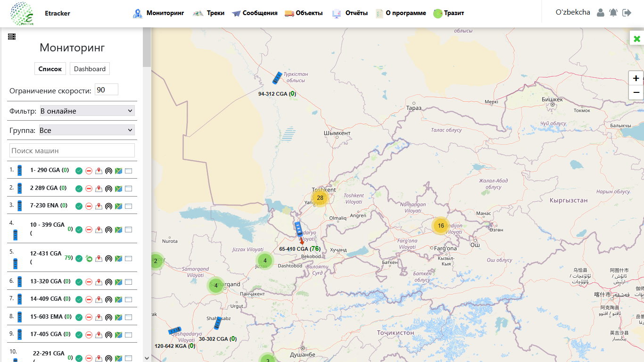
Task: Click the notification bell icon
Action: pyautogui.click(x=613, y=13)
